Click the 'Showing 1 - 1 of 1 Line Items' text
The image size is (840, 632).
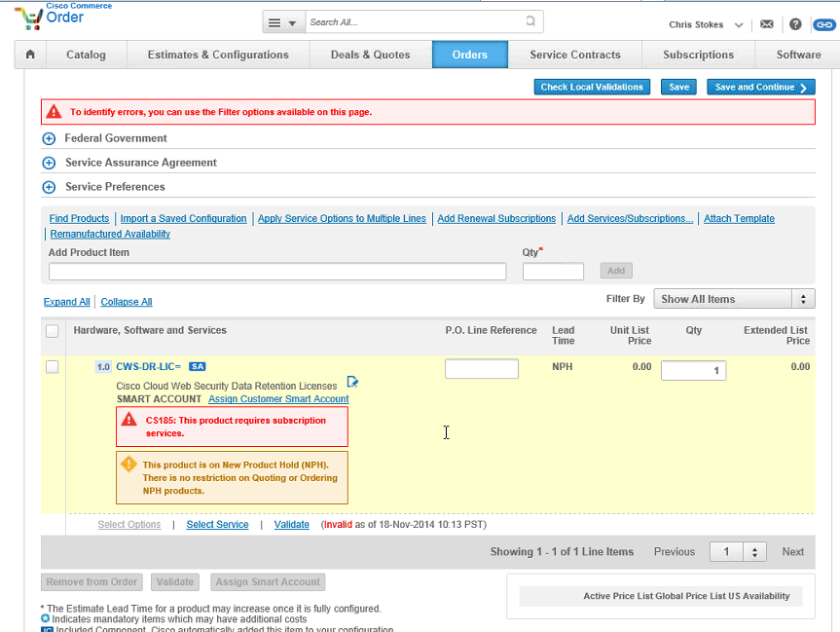[562, 551]
